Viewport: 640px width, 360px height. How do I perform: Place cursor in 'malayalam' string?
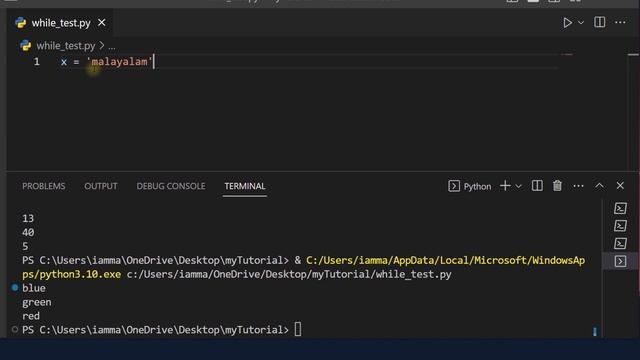click(119, 62)
